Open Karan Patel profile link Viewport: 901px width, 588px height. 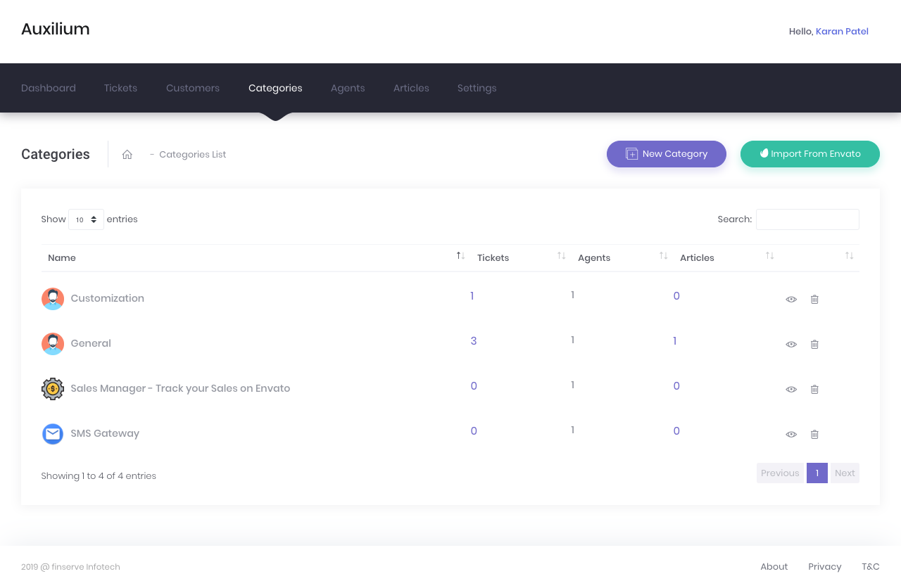pos(842,32)
